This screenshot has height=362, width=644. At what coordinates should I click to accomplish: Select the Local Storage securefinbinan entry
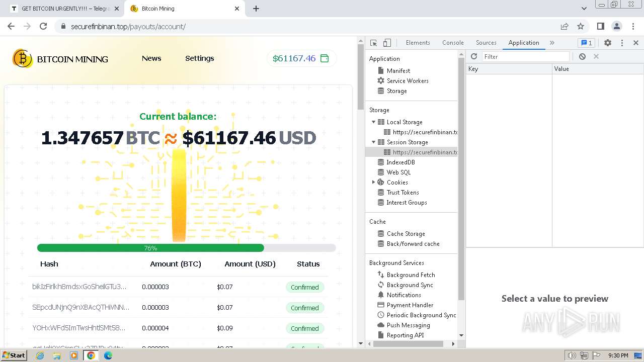coord(421,132)
